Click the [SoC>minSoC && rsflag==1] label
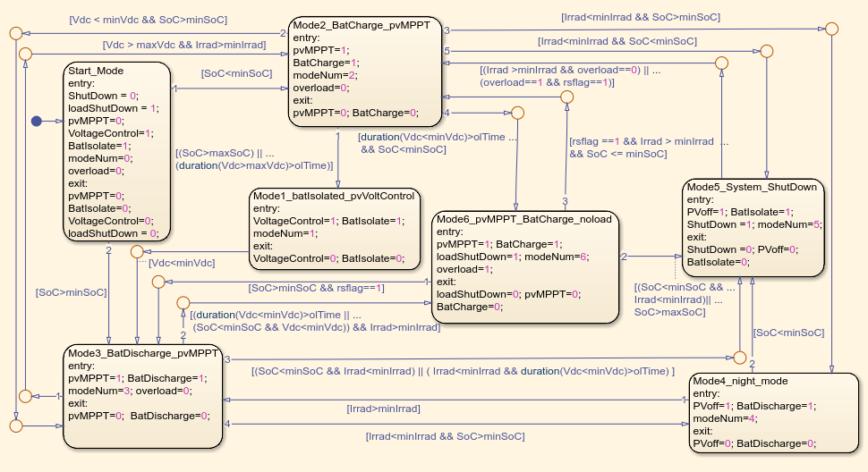Image resolution: width=868 pixels, height=472 pixels. (x=316, y=288)
